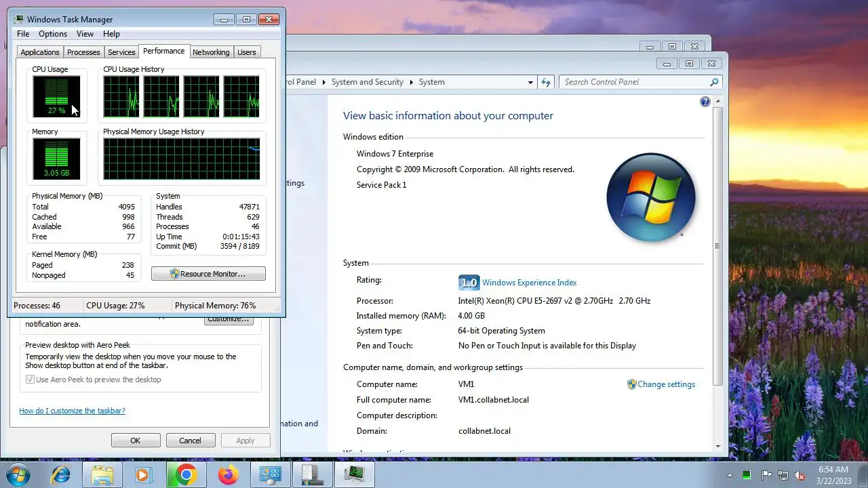This screenshot has height=488, width=868.
Task: Click the first CPU Usage History graph
Action: pyautogui.click(x=121, y=96)
